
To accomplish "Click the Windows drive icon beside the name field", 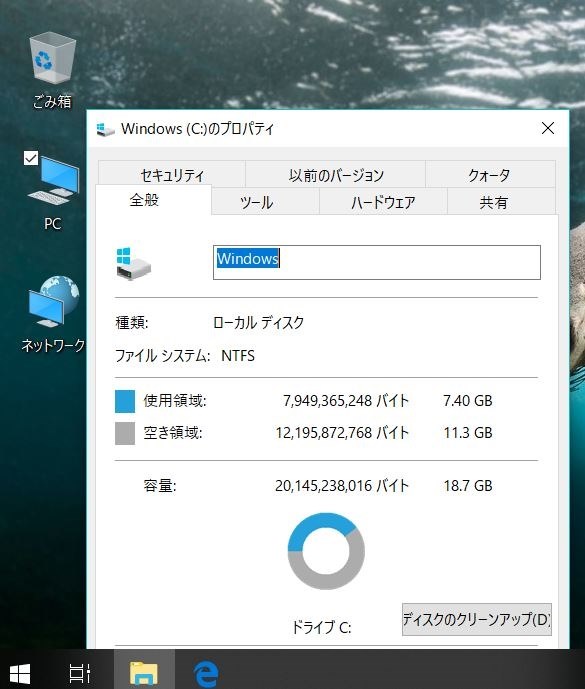I will coord(134,263).
